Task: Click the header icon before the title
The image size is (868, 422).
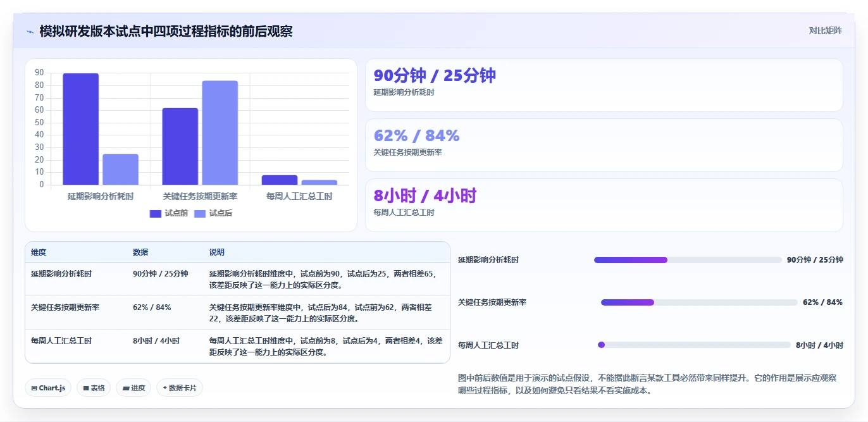Action: coord(30,32)
